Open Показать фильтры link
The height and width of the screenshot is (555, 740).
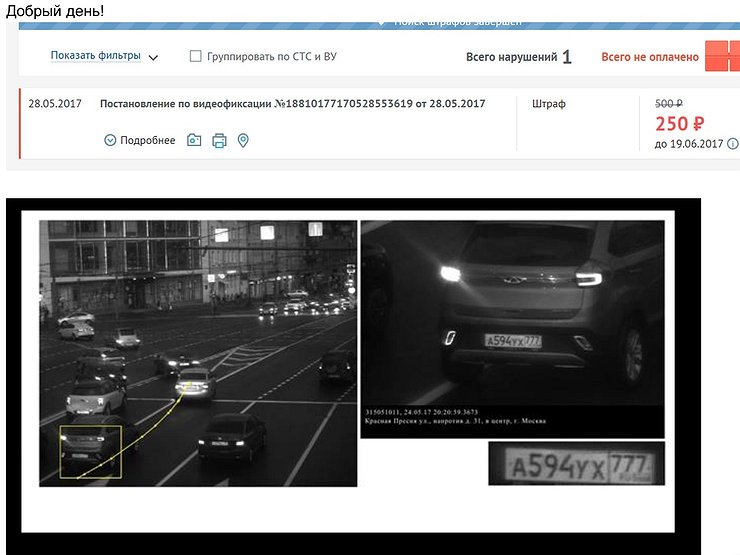96,56
